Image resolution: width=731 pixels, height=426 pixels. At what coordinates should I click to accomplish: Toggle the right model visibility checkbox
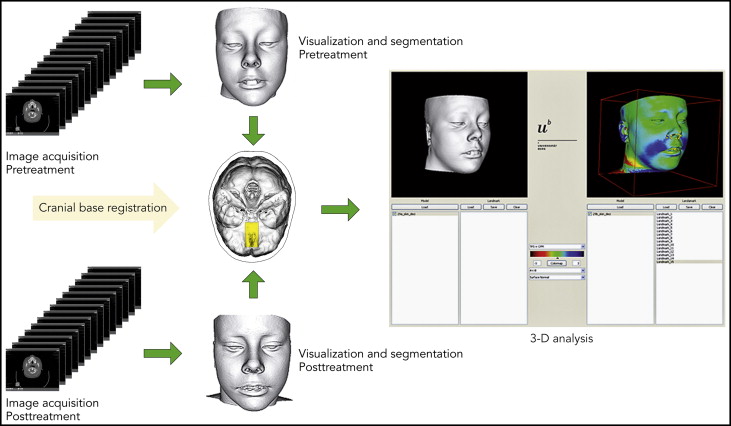[x=588, y=215]
